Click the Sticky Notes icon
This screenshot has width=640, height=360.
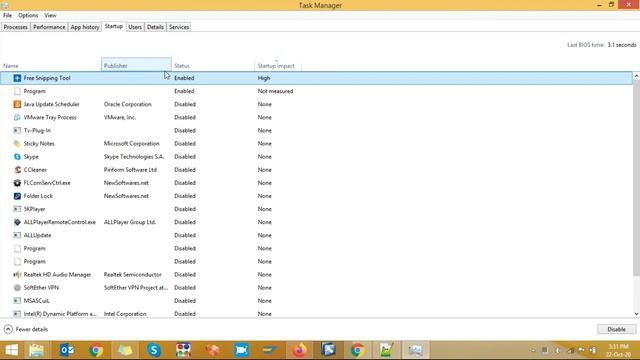pos(17,143)
